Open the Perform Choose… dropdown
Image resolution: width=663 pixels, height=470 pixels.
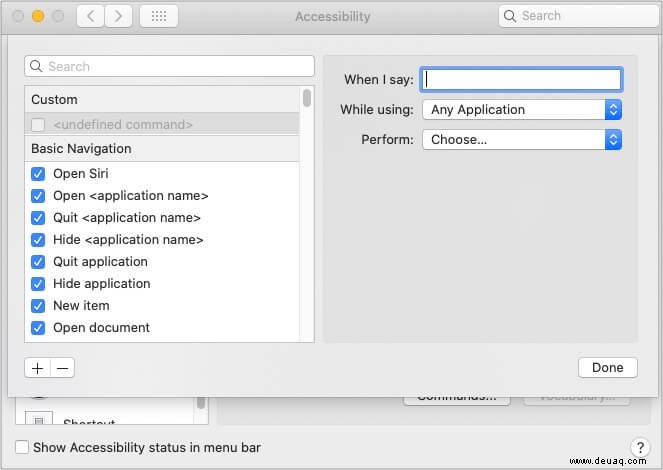point(522,139)
